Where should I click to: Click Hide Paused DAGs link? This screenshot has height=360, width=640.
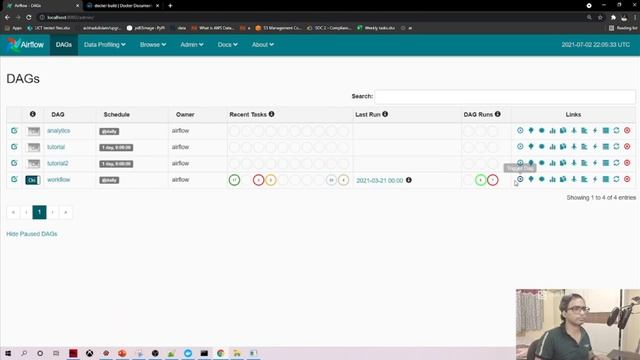coord(32,234)
